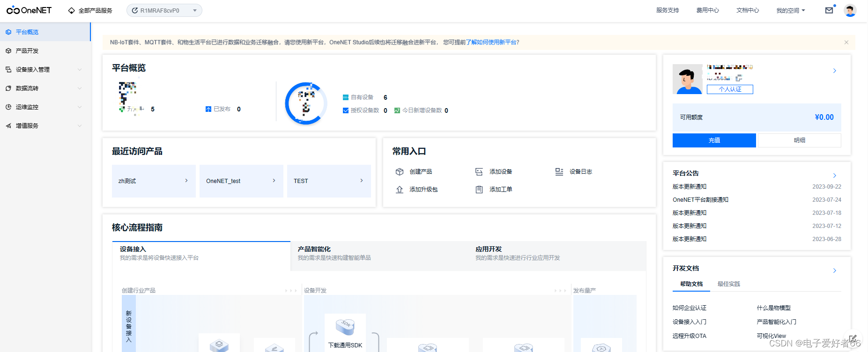
Task: Click the 添加工单 clipboard icon
Action: coord(479,190)
